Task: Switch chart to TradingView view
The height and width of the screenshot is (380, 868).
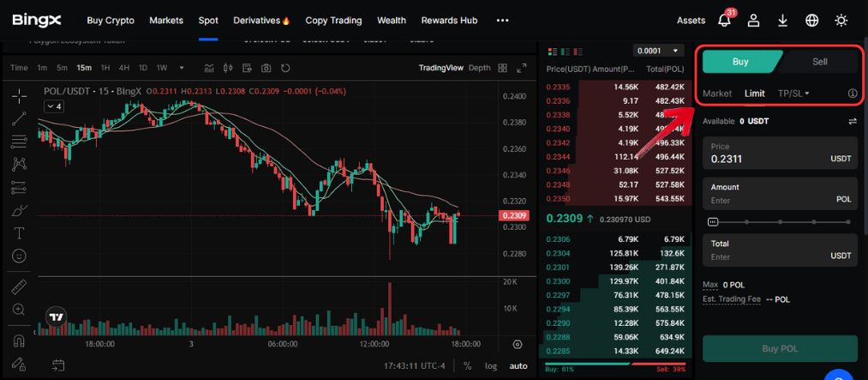Action: point(440,68)
